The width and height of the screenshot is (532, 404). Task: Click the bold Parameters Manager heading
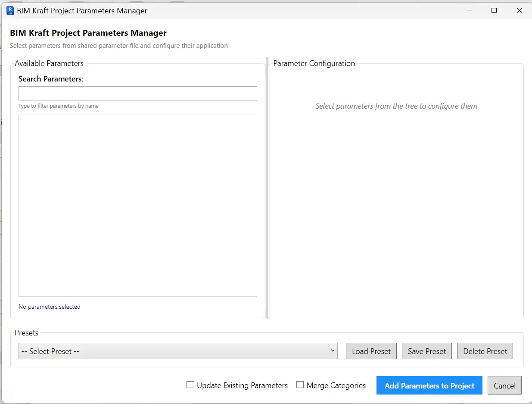point(88,33)
